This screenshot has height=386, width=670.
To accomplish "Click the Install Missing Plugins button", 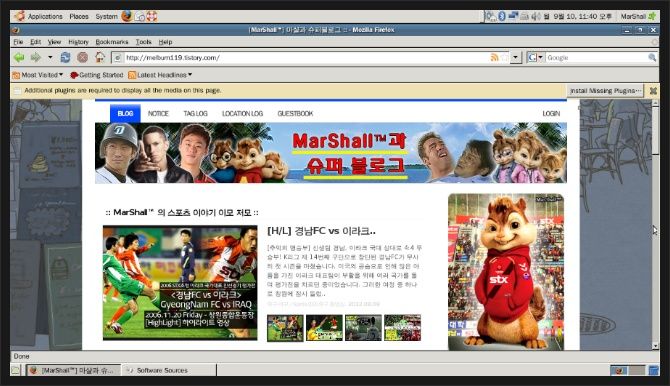I will [x=605, y=91].
